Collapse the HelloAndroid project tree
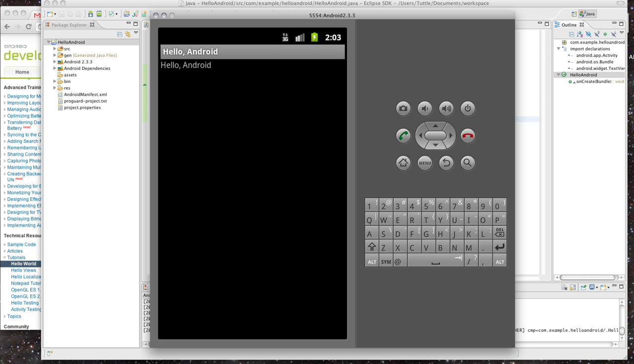The image size is (634, 364). click(49, 43)
